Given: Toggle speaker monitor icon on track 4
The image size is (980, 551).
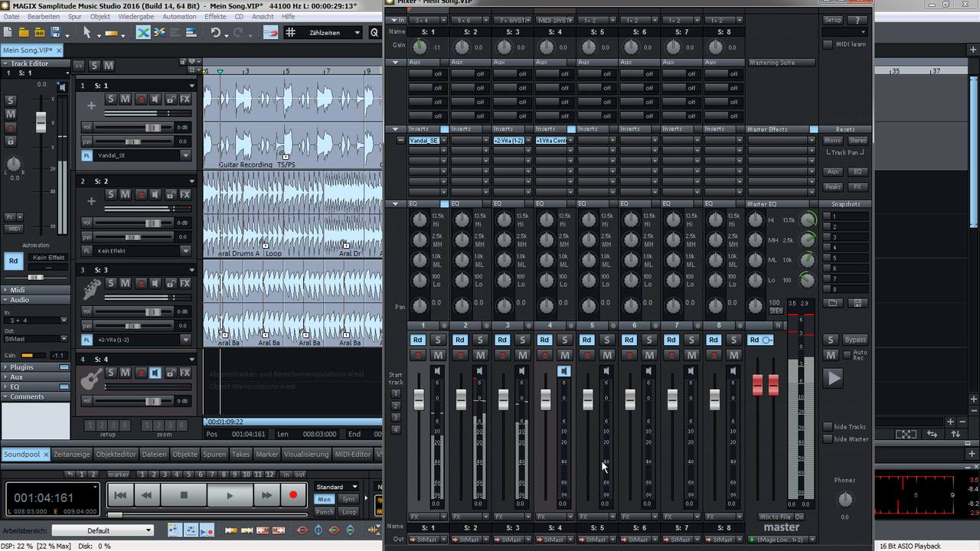Looking at the screenshot, I should [155, 373].
